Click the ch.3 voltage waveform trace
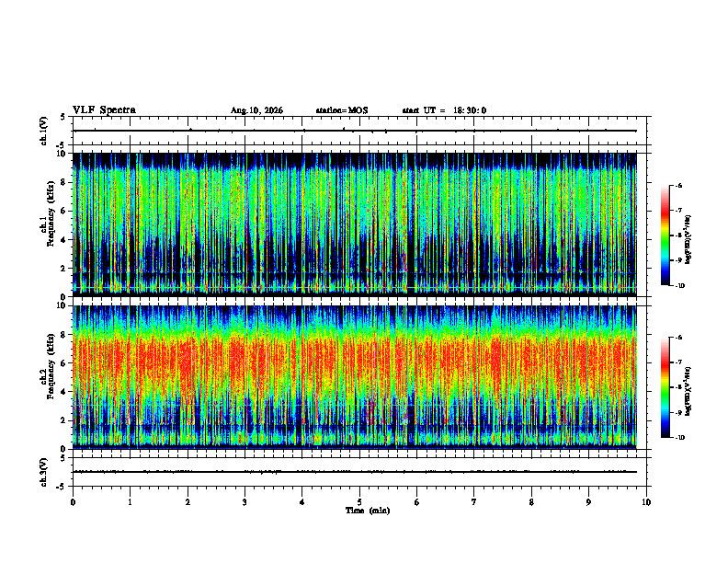This screenshot has width=728, height=563. pos(355,472)
